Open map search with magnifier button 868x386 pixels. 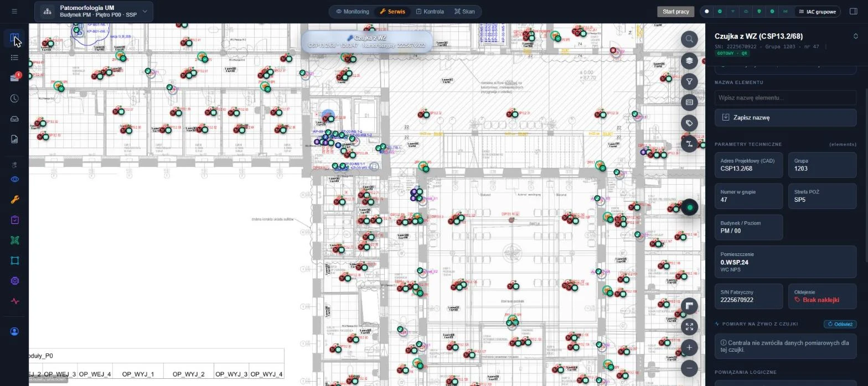pyautogui.click(x=689, y=39)
